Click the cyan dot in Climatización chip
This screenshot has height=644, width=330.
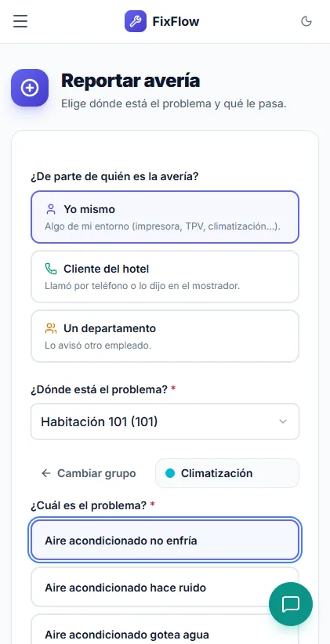point(170,473)
